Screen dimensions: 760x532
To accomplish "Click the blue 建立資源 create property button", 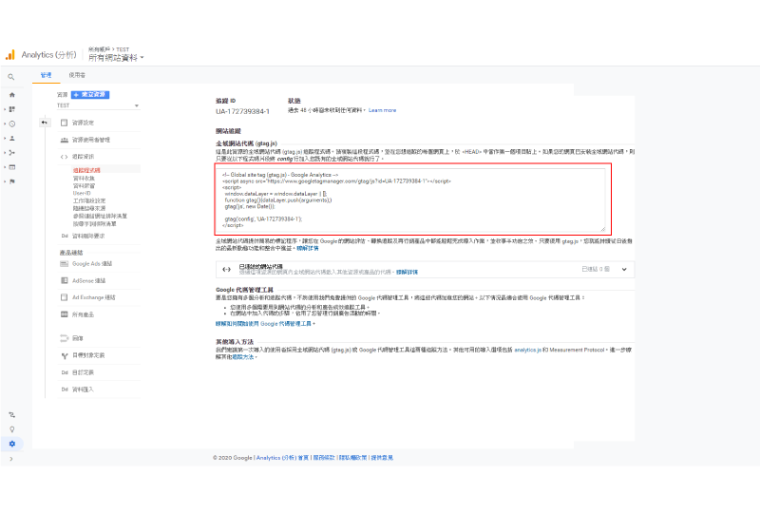I will 90,94.
